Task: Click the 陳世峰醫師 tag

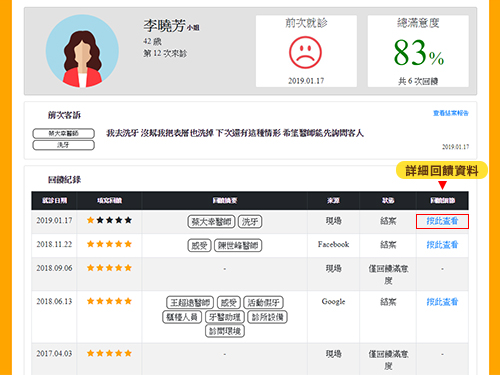Action: click(x=238, y=246)
